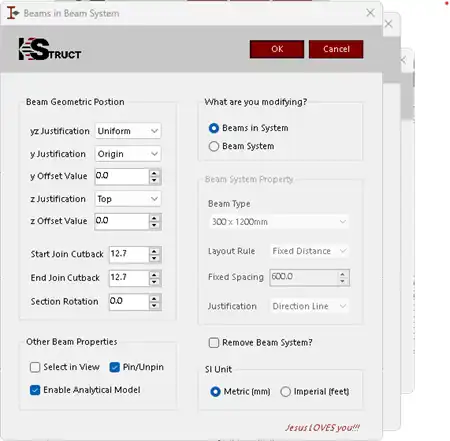Decrease z Offset Value with down arrow

[154, 225]
